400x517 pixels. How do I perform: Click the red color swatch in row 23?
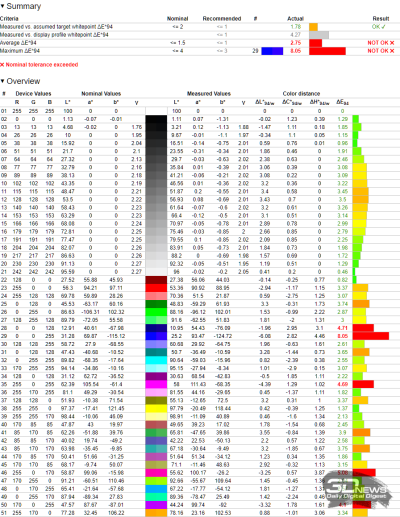[156, 288]
